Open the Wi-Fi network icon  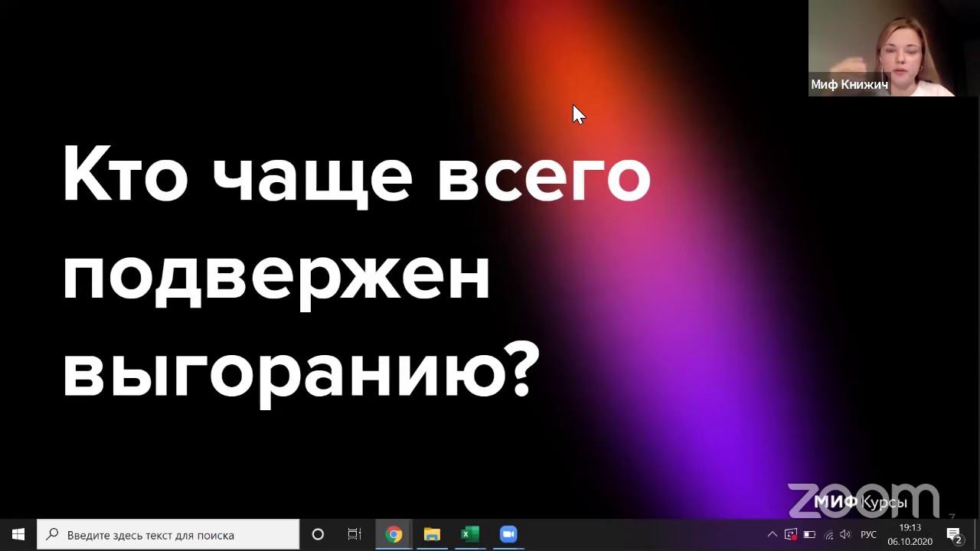point(828,534)
